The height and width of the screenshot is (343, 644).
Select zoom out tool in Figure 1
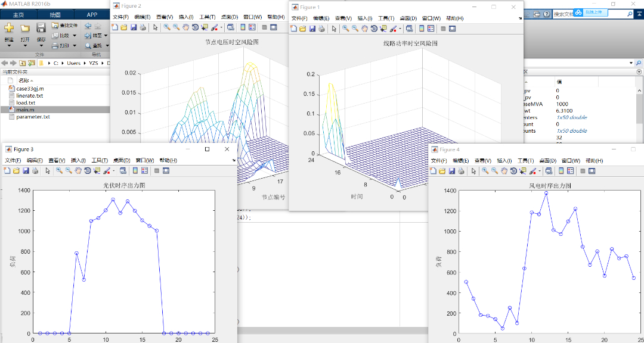(x=355, y=29)
